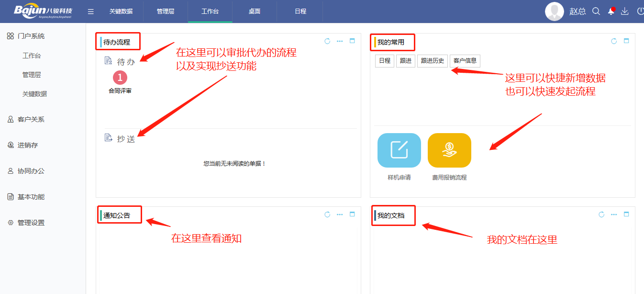Refresh the 通知公告 panel

pyautogui.click(x=327, y=215)
